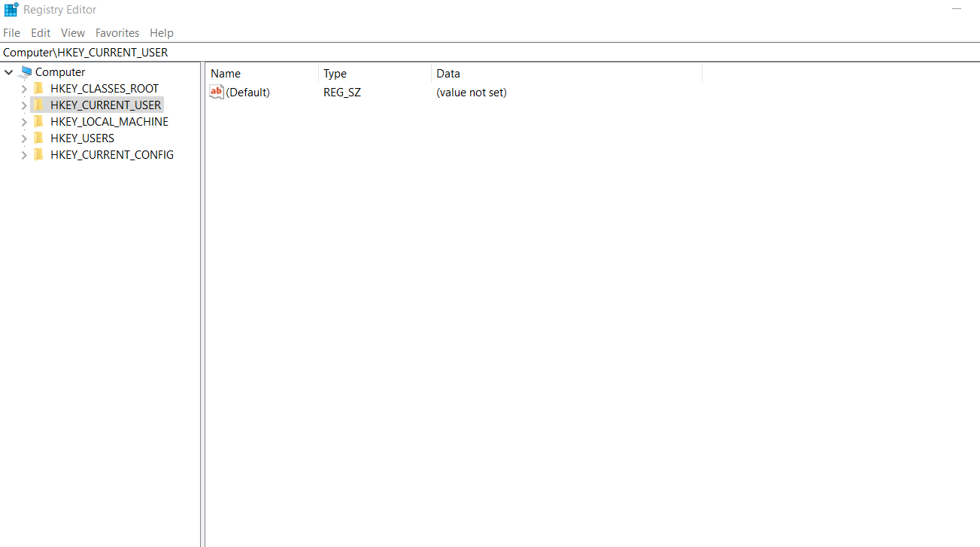Select the (Default) value name
This screenshot has width=980, height=547.
(247, 93)
